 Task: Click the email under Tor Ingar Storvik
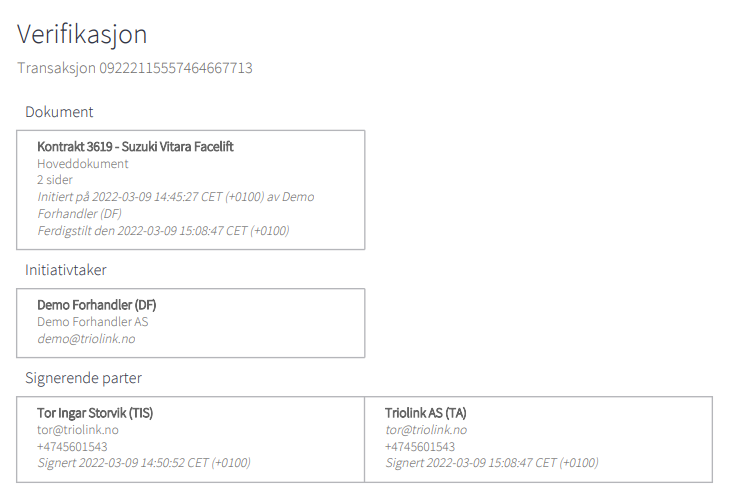78,430
